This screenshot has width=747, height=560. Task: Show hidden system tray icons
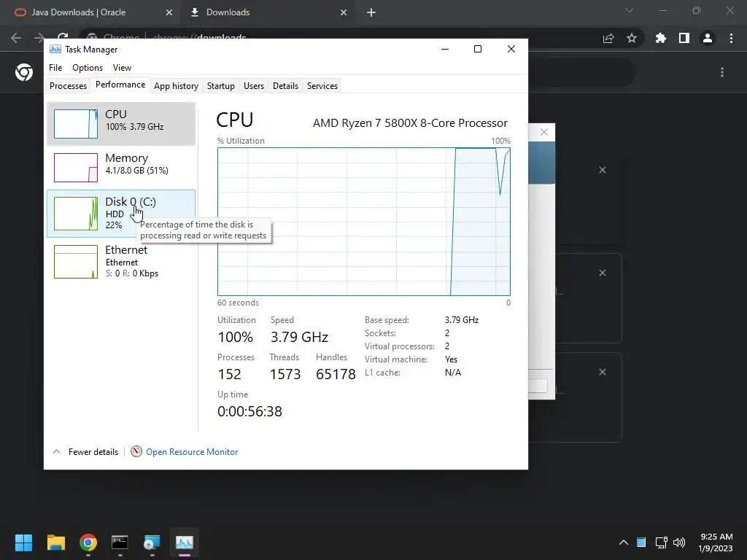623,542
